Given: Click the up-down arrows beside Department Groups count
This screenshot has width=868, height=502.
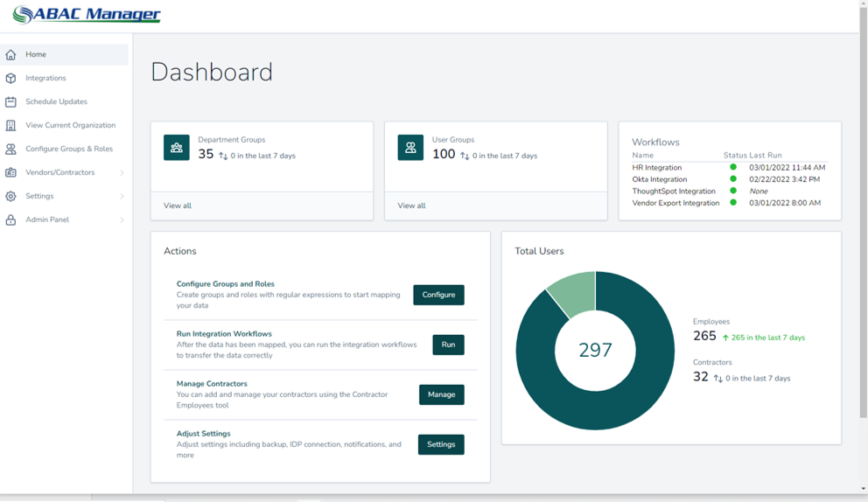Looking at the screenshot, I should click(x=223, y=156).
